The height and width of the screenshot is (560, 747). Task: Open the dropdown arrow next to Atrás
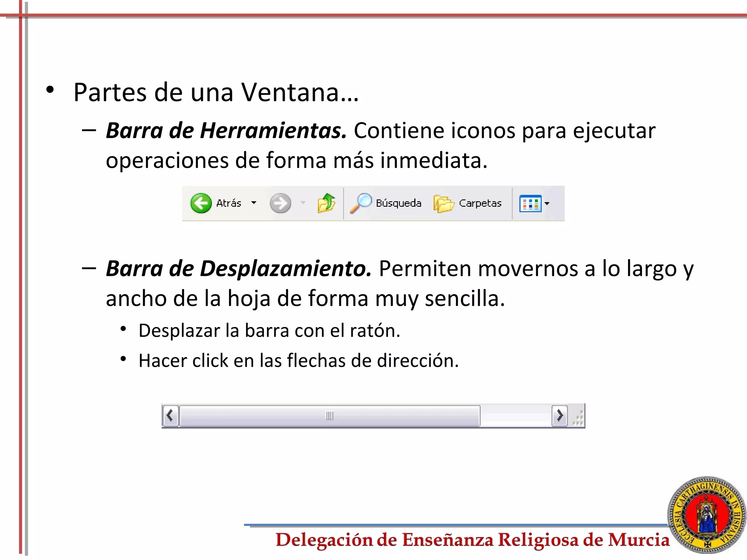click(254, 203)
